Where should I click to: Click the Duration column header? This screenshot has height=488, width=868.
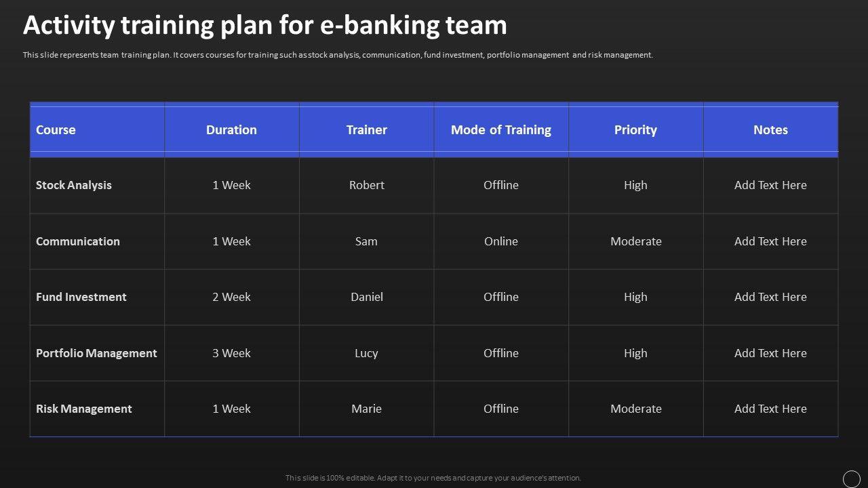point(231,129)
